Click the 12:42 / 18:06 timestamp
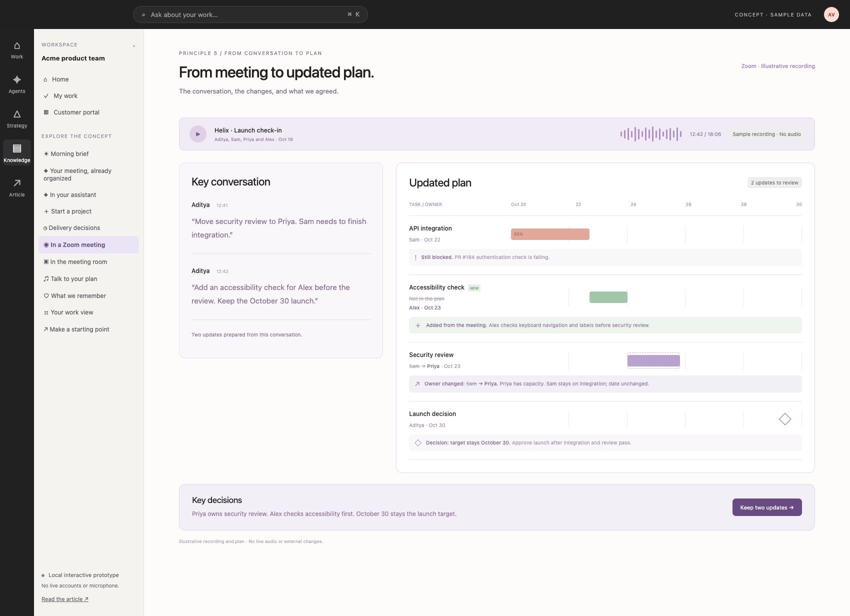 click(x=705, y=134)
